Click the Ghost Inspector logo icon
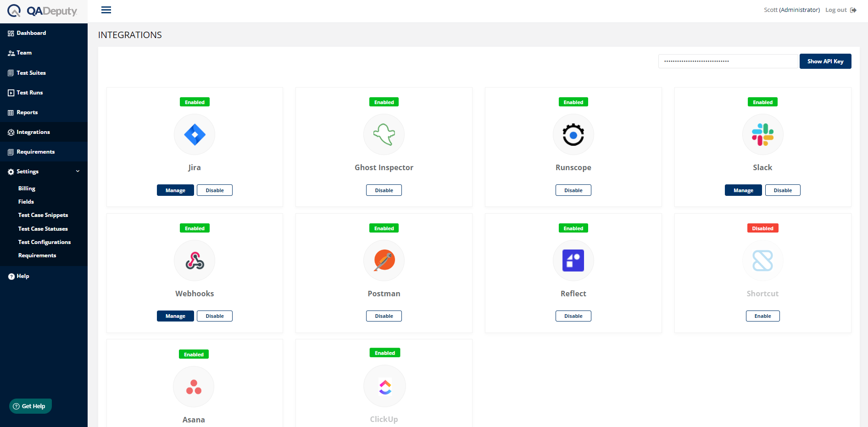This screenshot has height=427, width=868. coord(384,134)
